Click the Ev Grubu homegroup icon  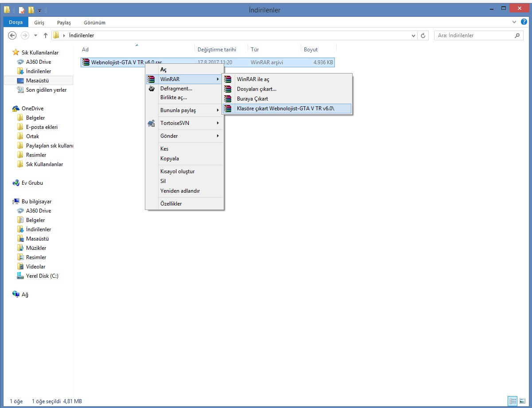tap(16, 183)
